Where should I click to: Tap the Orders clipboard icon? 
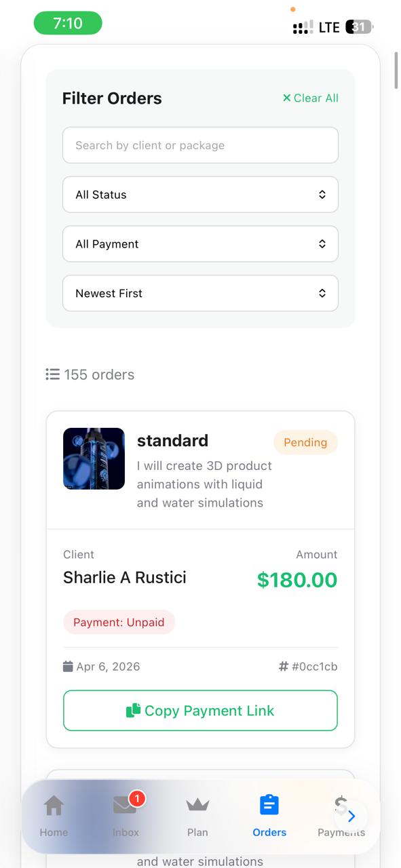click(269, 804)
